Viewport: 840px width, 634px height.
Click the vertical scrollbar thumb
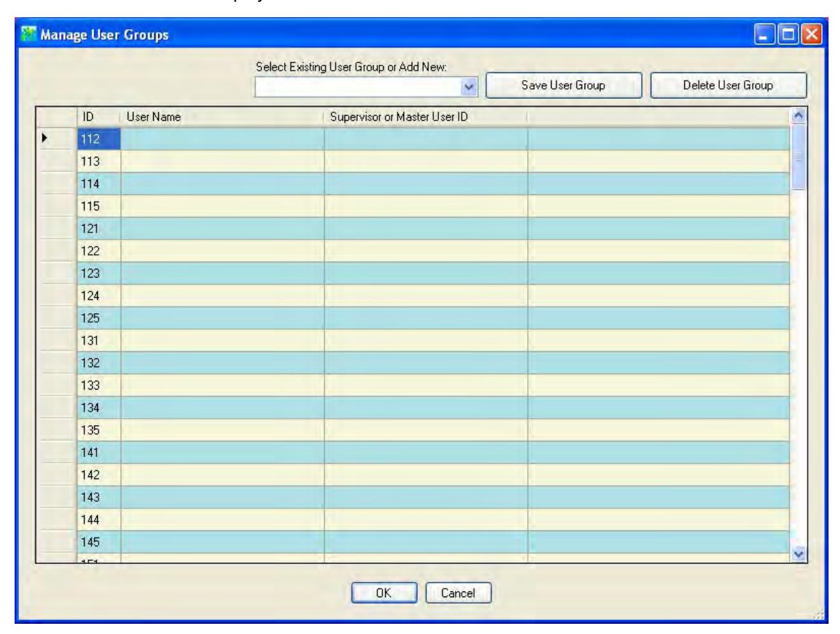[799, 156]
